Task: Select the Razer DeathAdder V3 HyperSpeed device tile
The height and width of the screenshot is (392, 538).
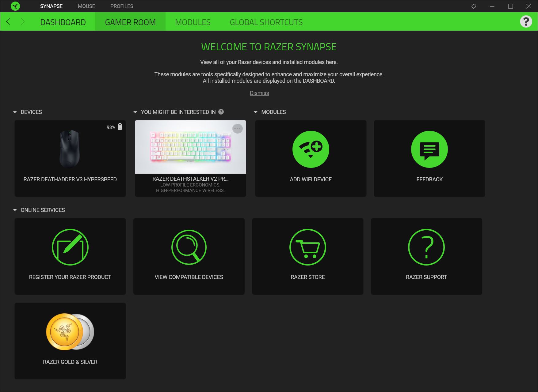Action: pyautogui.click(x=70, y=158)
